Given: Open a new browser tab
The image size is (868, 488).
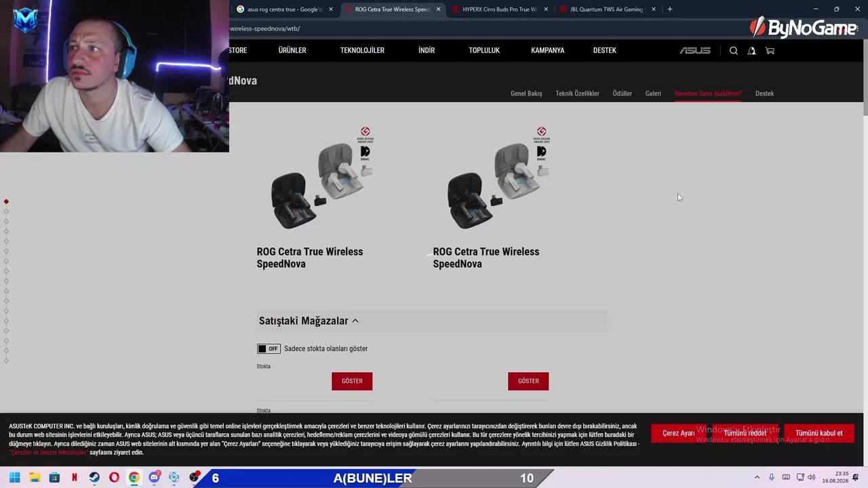Looking at the screenshot, I should click(670, 9).
